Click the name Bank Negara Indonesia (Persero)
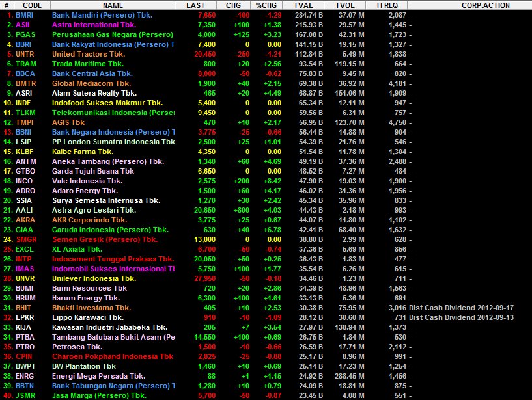This screenshot has height=400, width=532. pyautogui.click(x=113, y=132)
